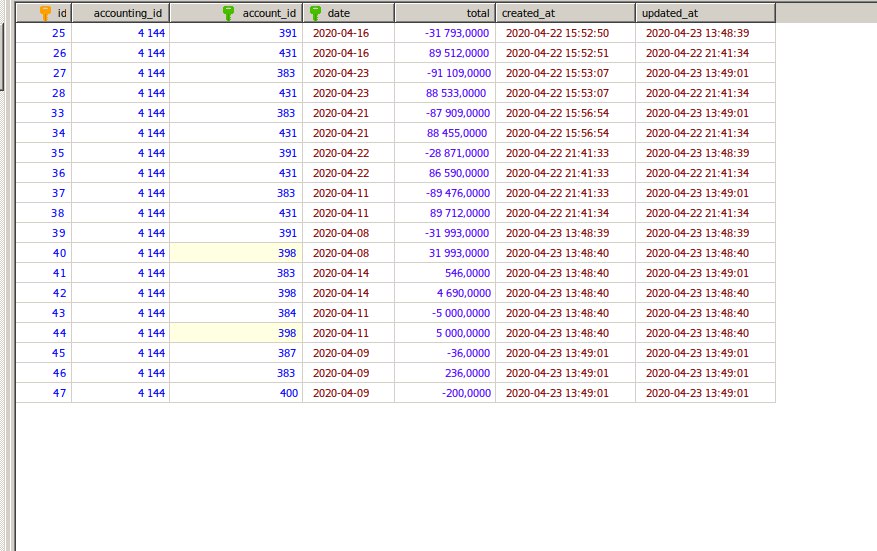The image size is (877, 551).
Task: Click total cell -5 000,0000
Action: [445, 313]
